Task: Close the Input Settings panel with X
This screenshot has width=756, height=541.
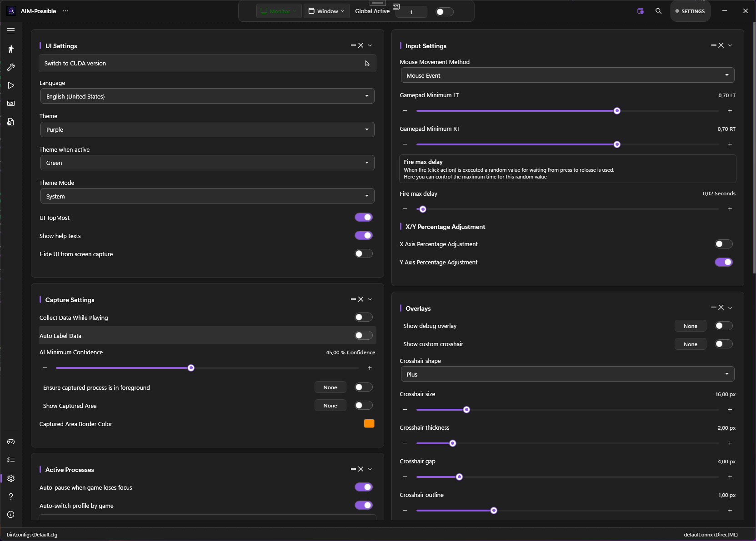Action: pos(721,45)
